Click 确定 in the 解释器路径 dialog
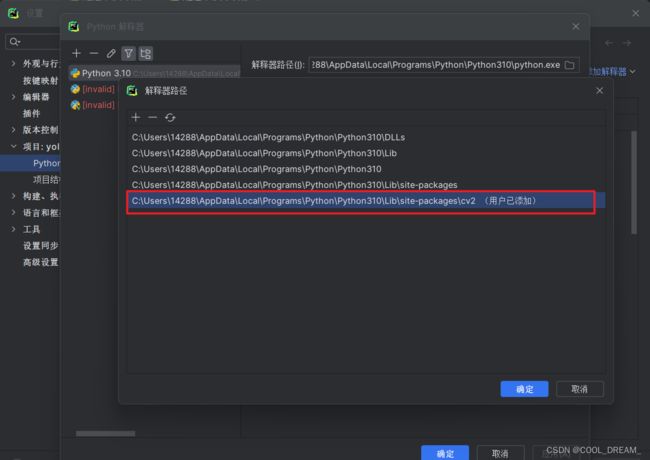 tap(524, 389)
